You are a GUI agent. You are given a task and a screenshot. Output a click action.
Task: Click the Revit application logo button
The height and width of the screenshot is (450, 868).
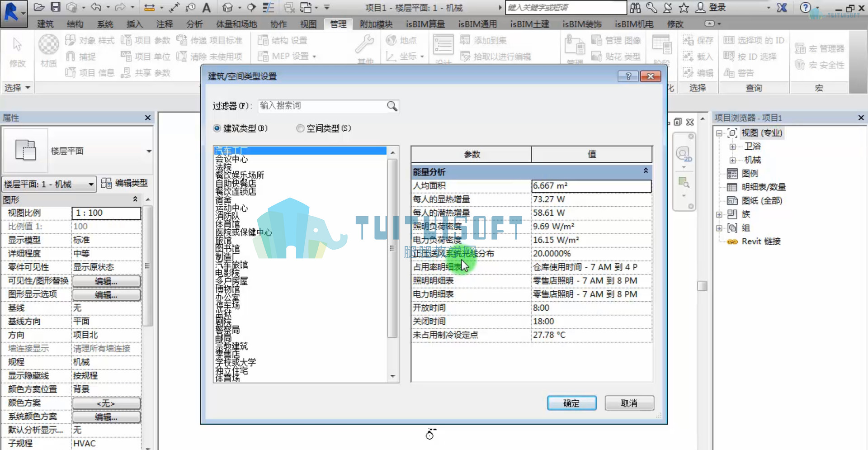(x=13, y=13)
